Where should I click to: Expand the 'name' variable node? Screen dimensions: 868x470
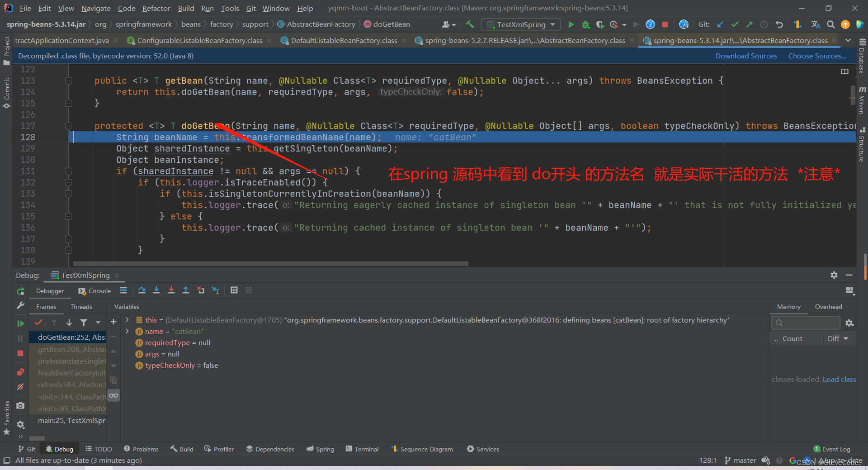[127, 331]
